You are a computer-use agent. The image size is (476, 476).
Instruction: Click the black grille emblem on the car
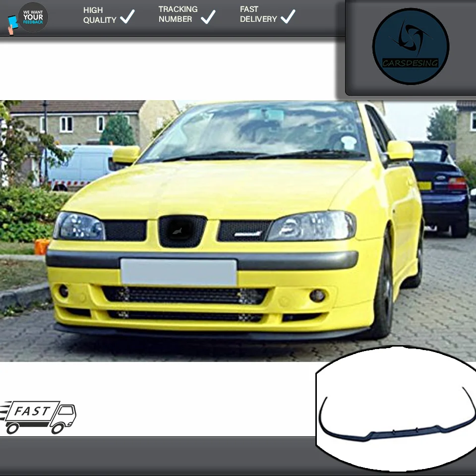[182, 232]
